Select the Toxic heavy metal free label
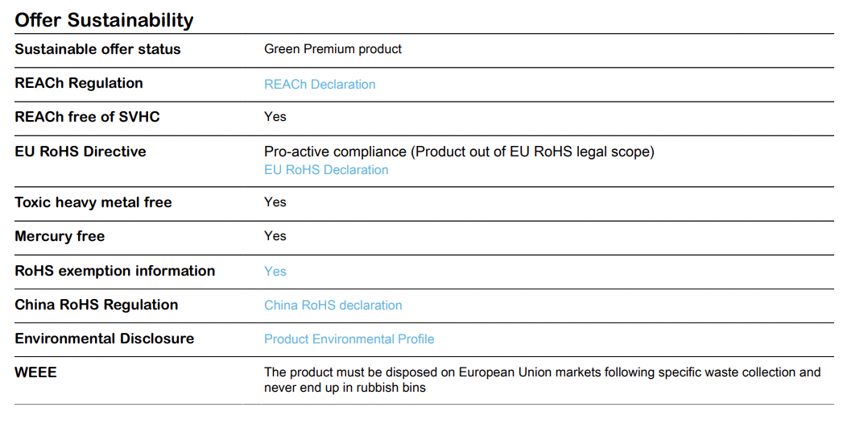This screenshot has width=868, height=424. coord(93,202)
